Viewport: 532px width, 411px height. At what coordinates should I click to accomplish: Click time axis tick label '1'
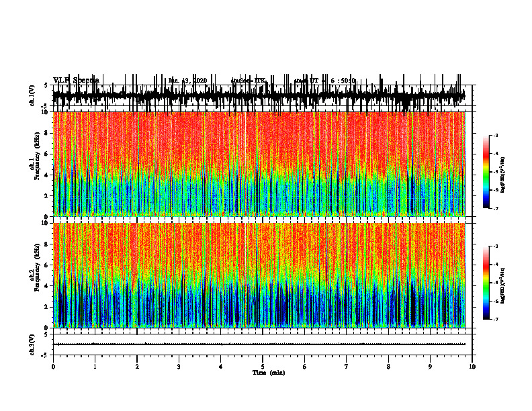(x=95, y=367)
